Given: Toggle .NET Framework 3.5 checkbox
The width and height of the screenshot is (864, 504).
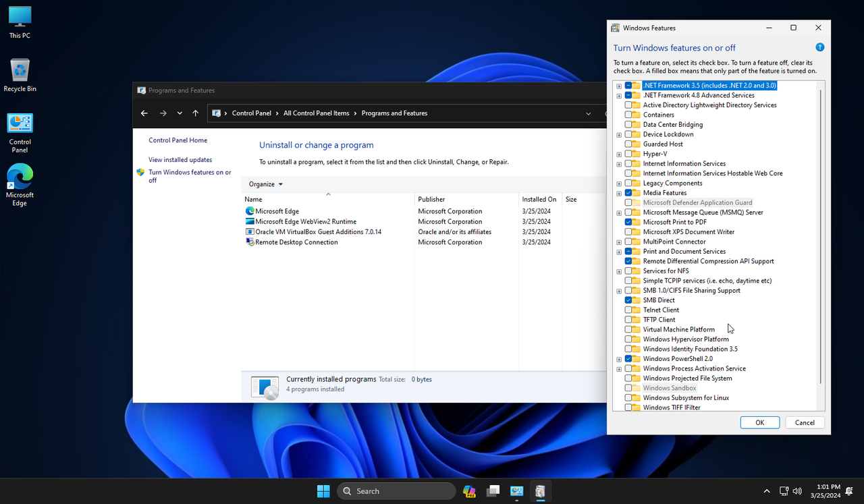Looking at the screenshot, I should point(628,86).
